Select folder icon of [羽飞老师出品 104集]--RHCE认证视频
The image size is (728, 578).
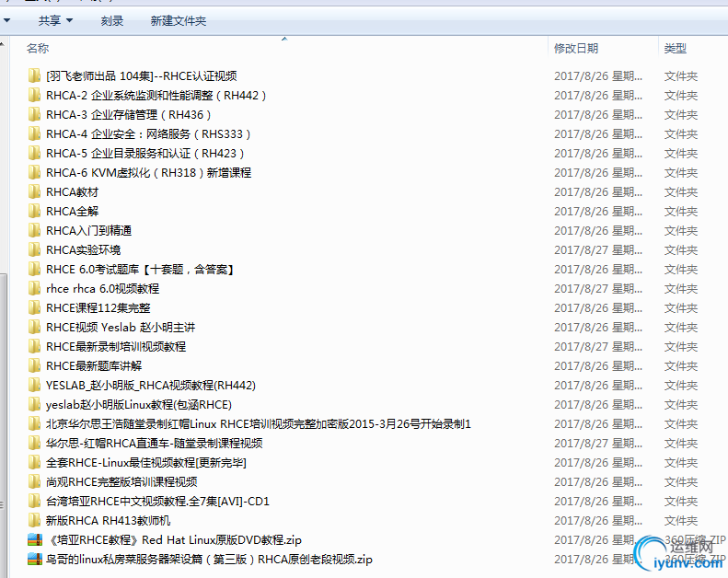(x=34, y=75)
